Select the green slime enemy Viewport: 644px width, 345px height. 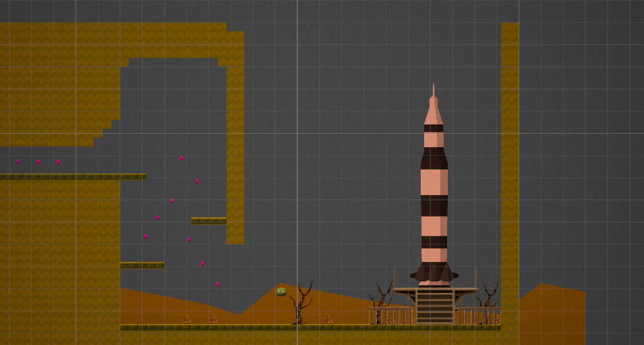point(281,292)
